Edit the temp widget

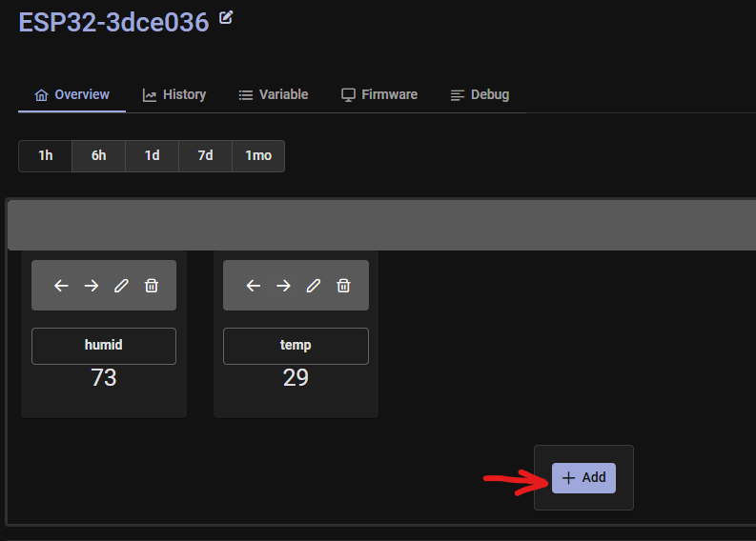pyautogui.click(x=314, y=286)
